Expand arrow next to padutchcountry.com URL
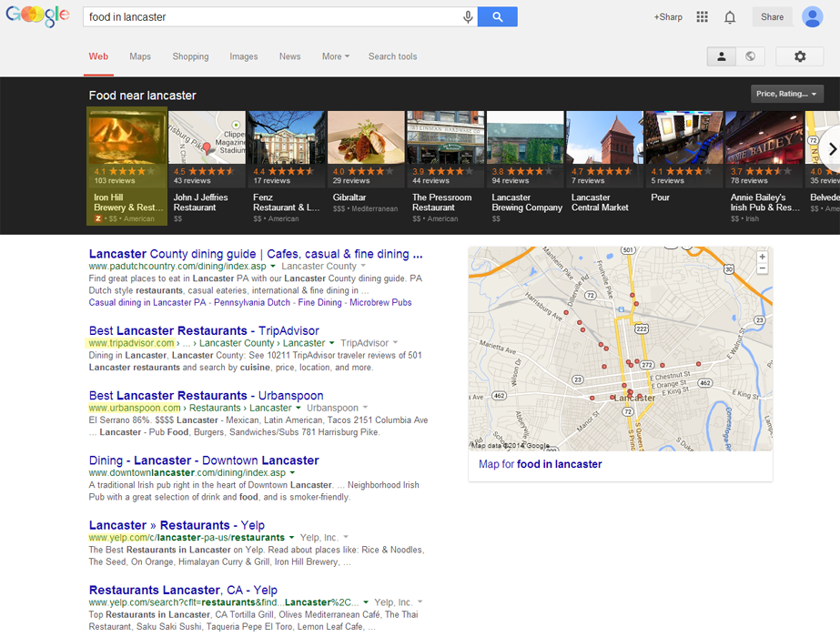 click(x=273, y=267)
